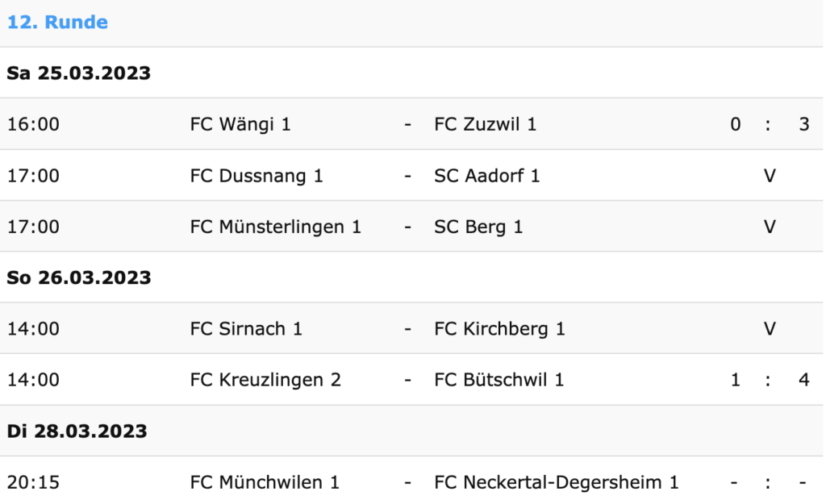Screen dimensions: 826x504
Task: Select home team FC Wängi 1
Action: pos(240,124)
